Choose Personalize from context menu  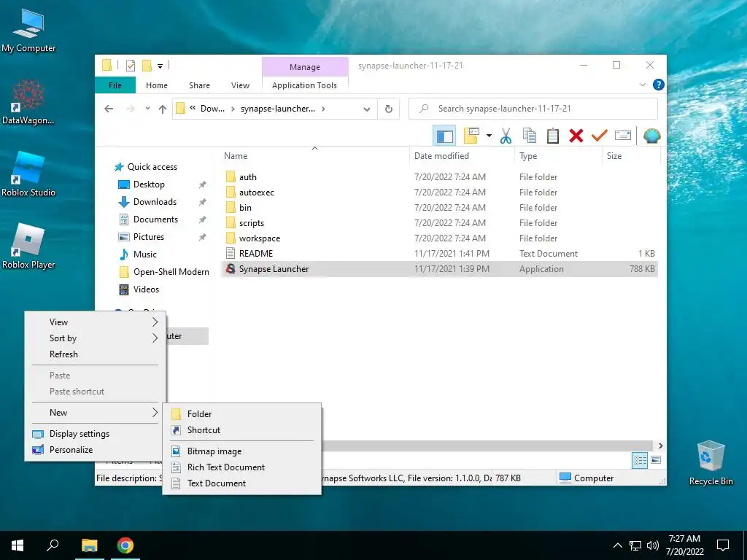point(96,450)
